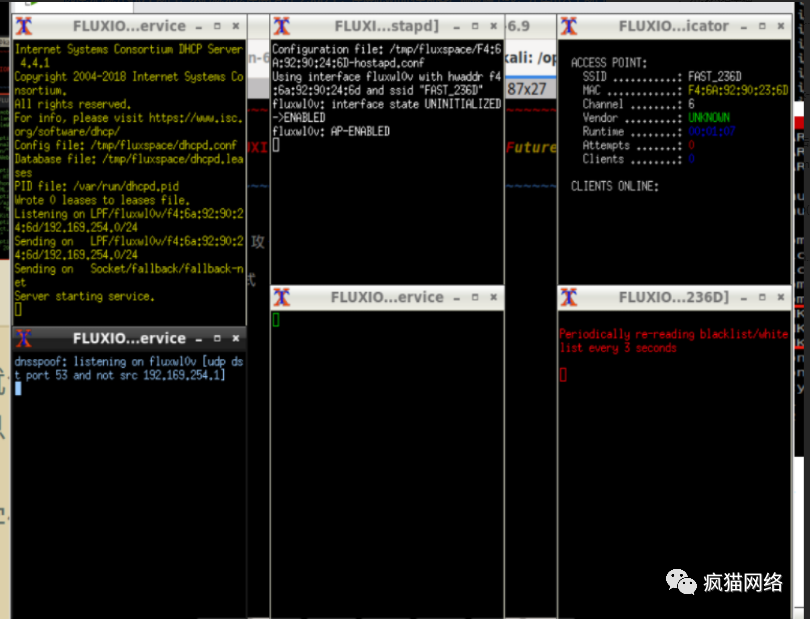Maximize the FLUXIO...icator access point window
Image resolution: width=810 pixels, height=619 pixels.
pyautogui.click(x=762, y=26)
